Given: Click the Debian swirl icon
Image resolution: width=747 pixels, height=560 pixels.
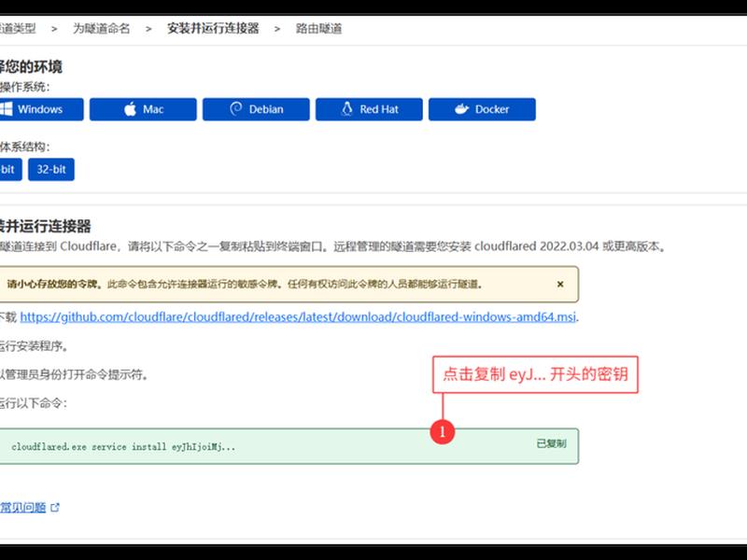Looking at the screenshot, I should click(236, 109).
